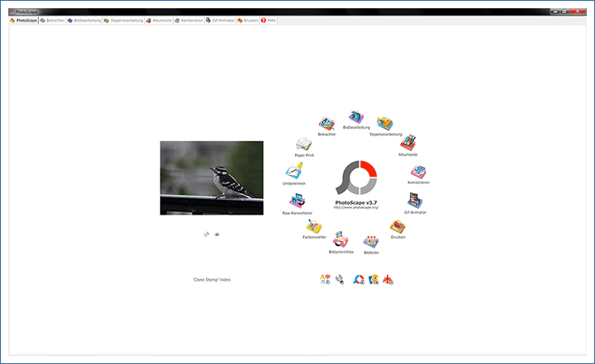The image size is (595, 364).
Task: Open the Paper Print icon
Action: [x=304, y=144]
